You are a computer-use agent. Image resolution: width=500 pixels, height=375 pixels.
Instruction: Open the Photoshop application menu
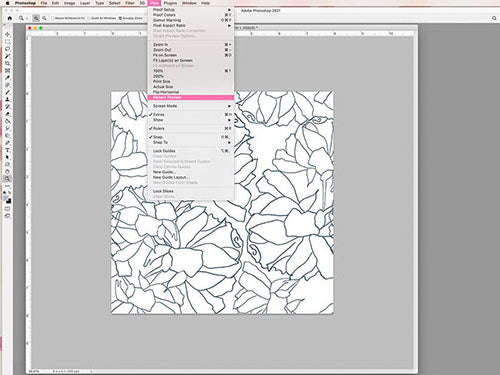point(25,3)
